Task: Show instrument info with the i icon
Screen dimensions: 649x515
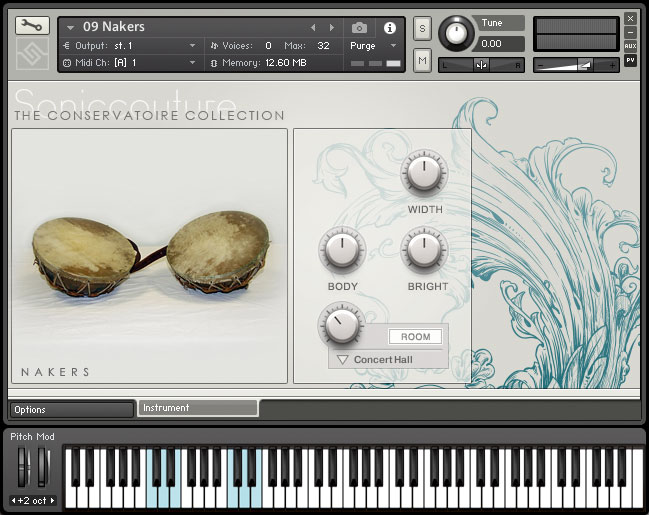Action: [x=389, y=28]
